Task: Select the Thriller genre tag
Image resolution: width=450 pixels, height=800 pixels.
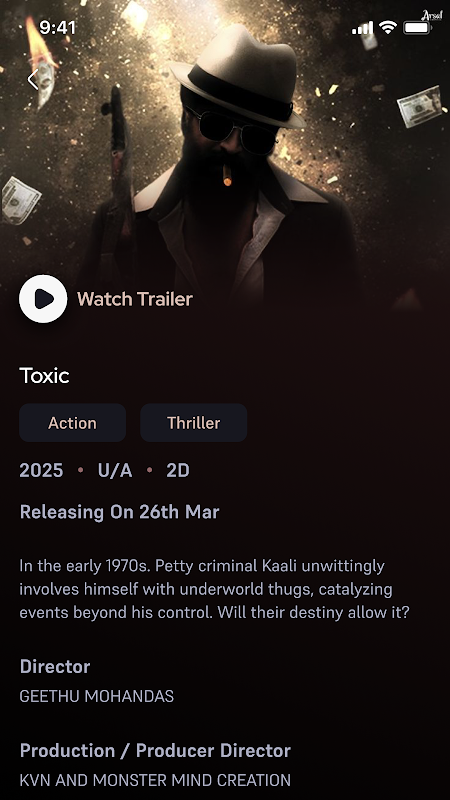Action: (194, 422)
